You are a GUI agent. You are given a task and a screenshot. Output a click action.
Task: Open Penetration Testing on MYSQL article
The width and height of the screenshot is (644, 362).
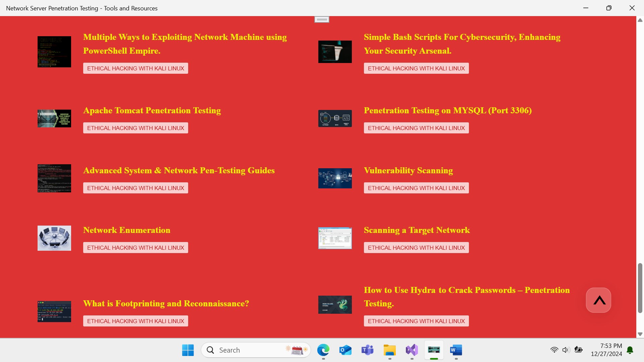447,110
